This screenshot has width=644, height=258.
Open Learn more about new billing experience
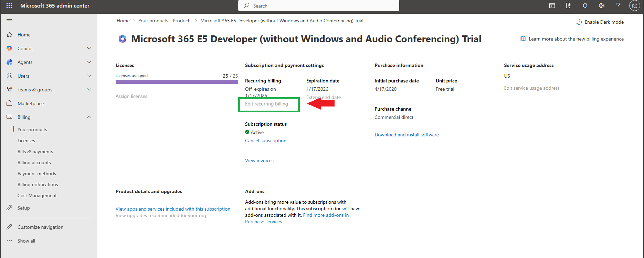[x=576, y=39]
